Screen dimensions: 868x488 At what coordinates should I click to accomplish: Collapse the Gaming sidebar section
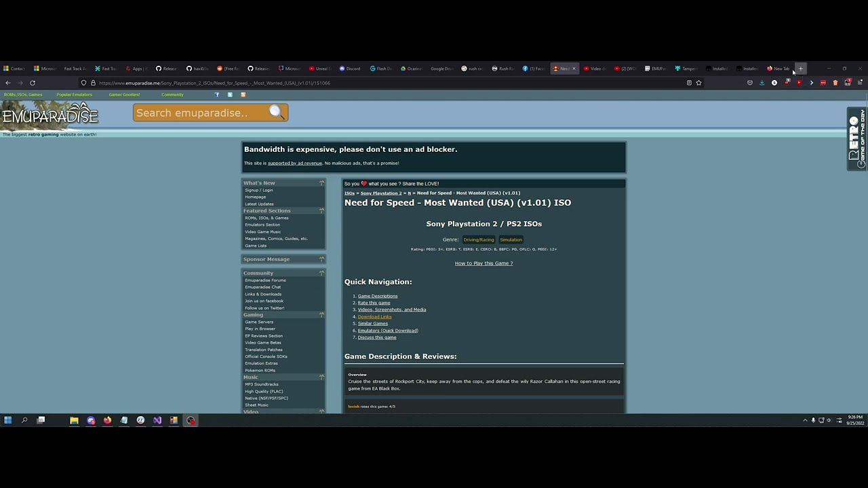(x=321, y=314)
